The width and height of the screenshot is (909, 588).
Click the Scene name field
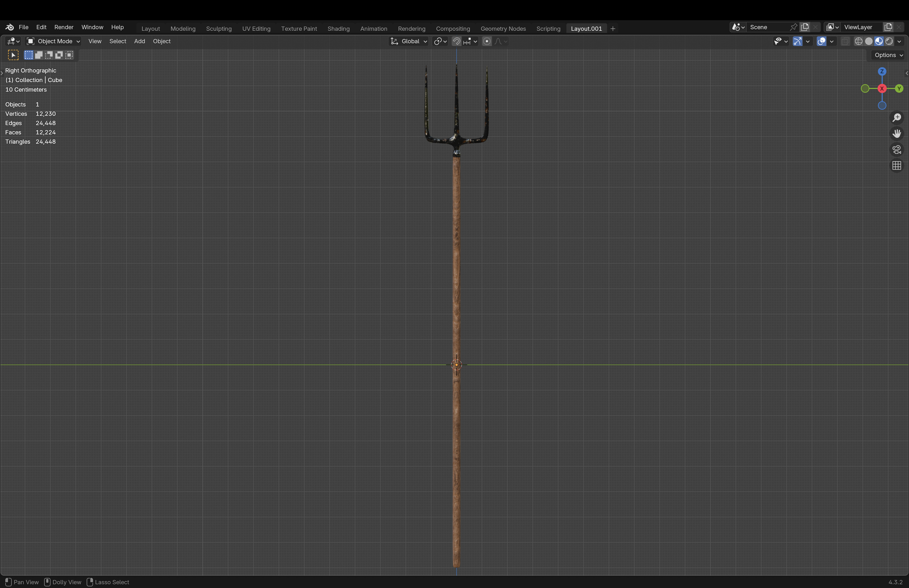[767, 27]
